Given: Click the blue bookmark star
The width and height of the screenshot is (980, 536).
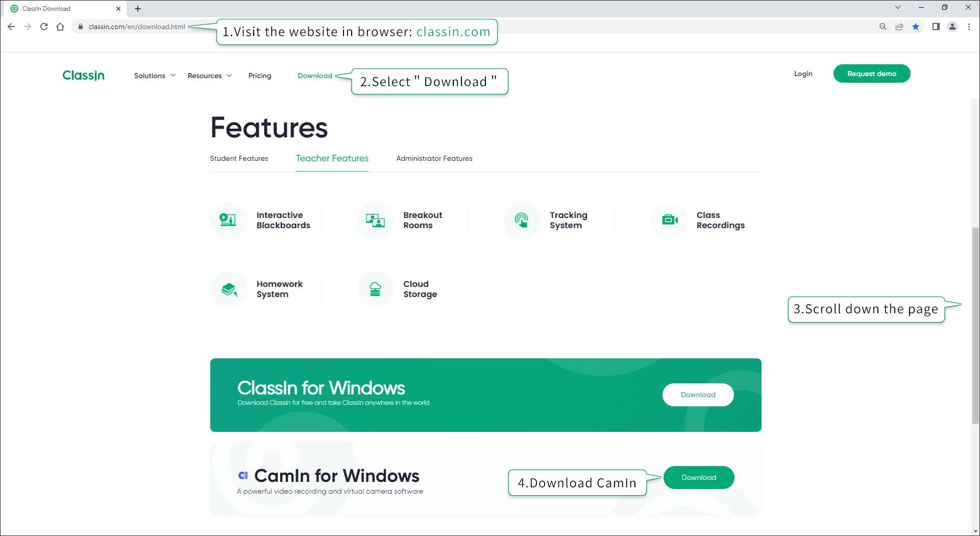Looking at the screenshot, I should 916,27.
